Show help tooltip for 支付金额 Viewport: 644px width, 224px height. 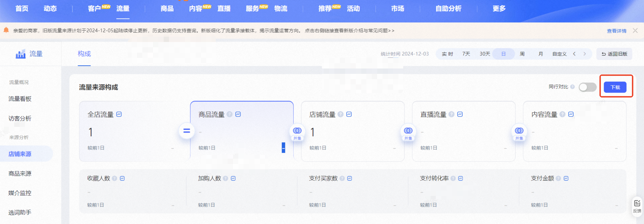tap(559, 178)
